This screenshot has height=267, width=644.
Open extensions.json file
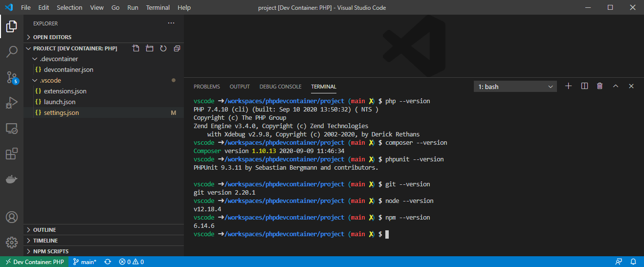click(x=104, y=91)
